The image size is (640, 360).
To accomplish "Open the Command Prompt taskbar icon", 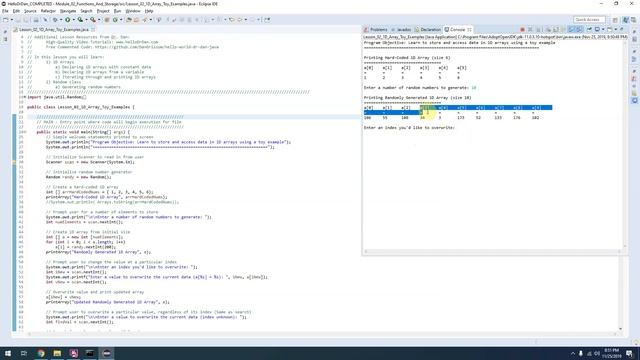I will point(90,353).
